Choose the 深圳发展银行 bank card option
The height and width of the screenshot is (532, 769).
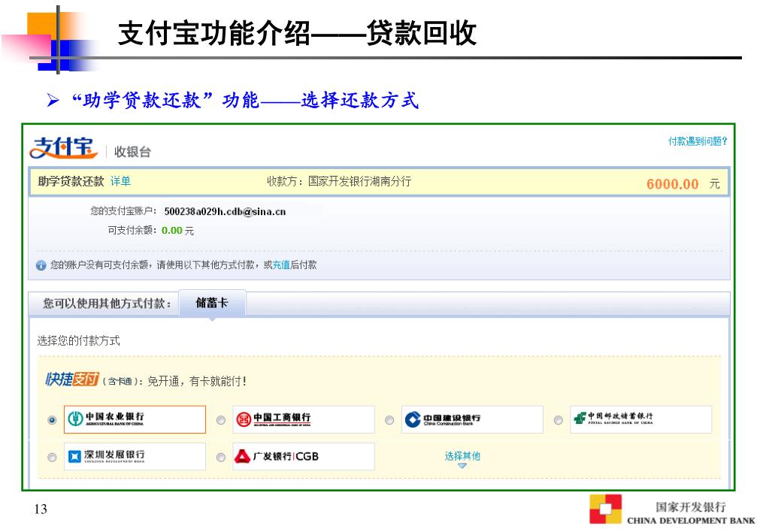coord(135,457)
